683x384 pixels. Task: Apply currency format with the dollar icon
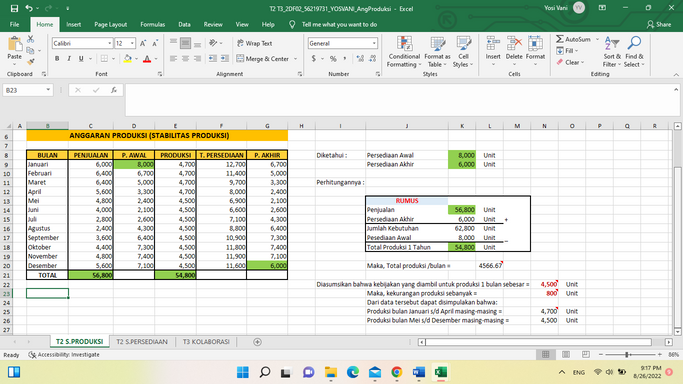[x=314, y=58]
